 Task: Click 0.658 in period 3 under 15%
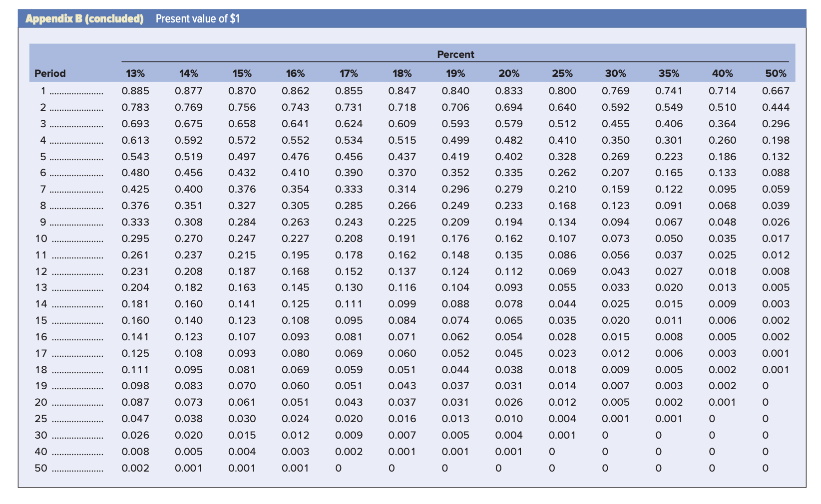tap(242, 124)
